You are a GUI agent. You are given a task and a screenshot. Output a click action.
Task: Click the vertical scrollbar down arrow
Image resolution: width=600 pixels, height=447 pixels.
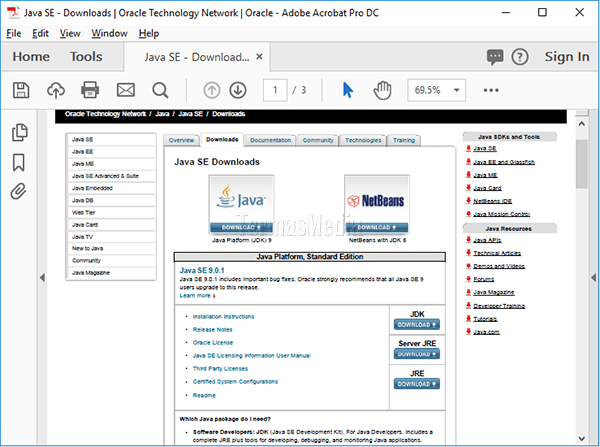coord(582,439)
